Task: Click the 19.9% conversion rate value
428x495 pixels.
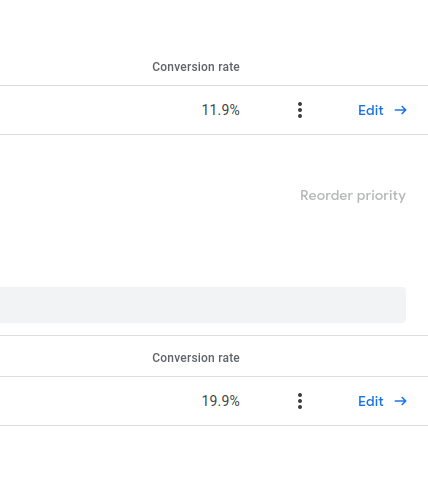Action: coord(221,401)
